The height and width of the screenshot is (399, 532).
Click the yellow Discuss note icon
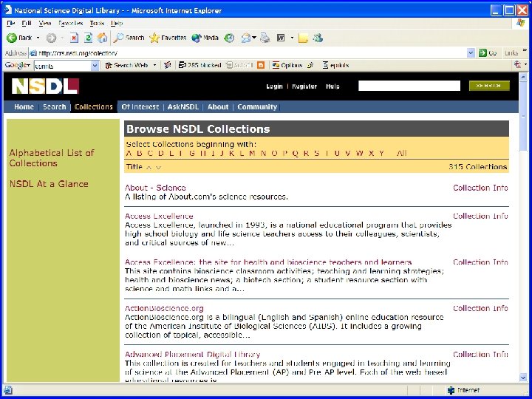coord(303,38)
